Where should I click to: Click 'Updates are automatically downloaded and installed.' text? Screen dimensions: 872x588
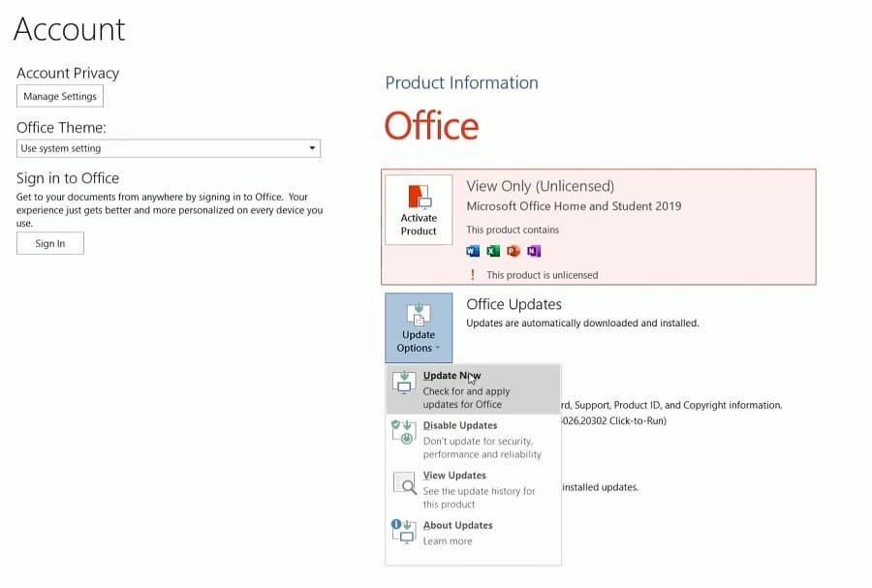(x=582, y=323)
